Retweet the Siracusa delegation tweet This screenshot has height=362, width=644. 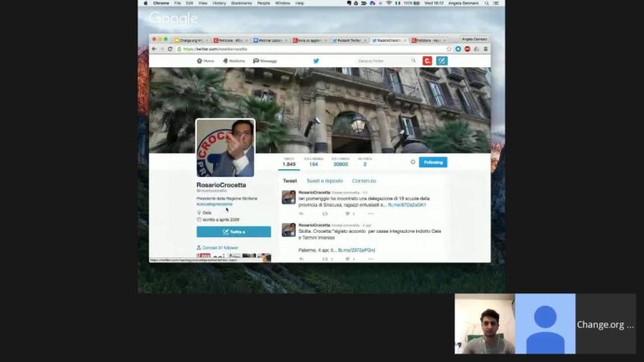(325, 214)
